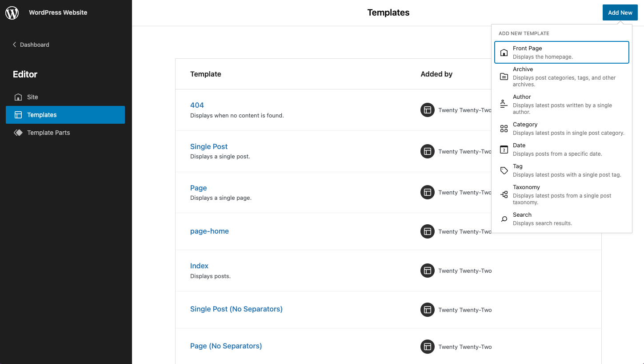Collapse back to Dashboard via the chevron

[14, 44]
